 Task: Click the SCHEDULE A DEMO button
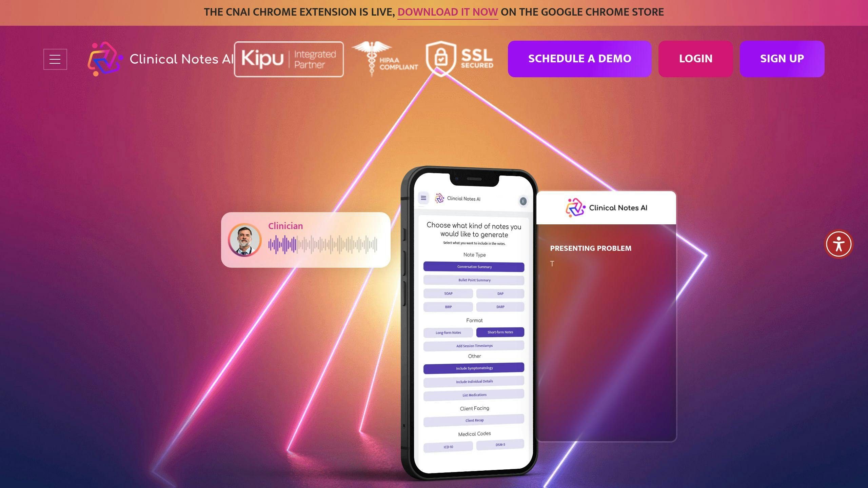[x=579, y=58]
